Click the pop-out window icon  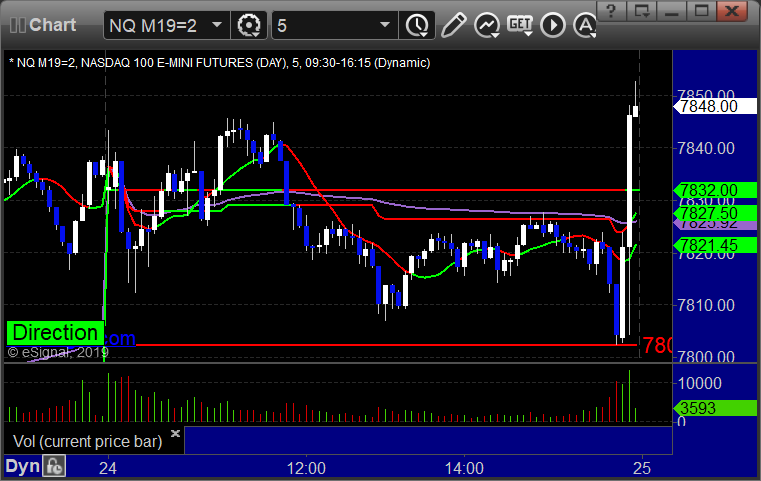(641, 10)
